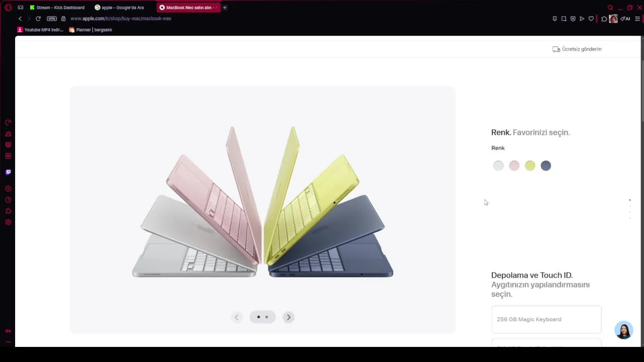
Task: Open GX Cleaner icon in sidebar
Action: click(8, 134)
